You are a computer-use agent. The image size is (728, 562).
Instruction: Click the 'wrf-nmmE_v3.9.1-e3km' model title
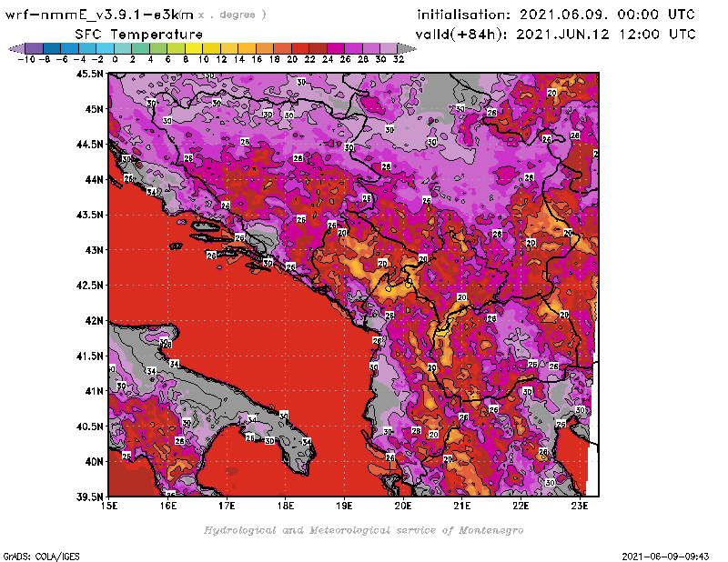tap(99, 15)
